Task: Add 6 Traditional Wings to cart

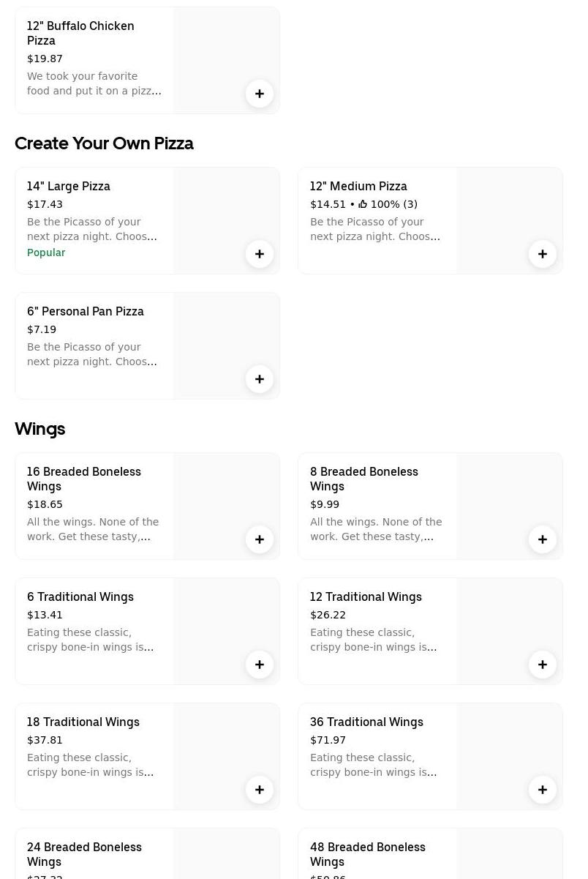Action: click(260, 665)
